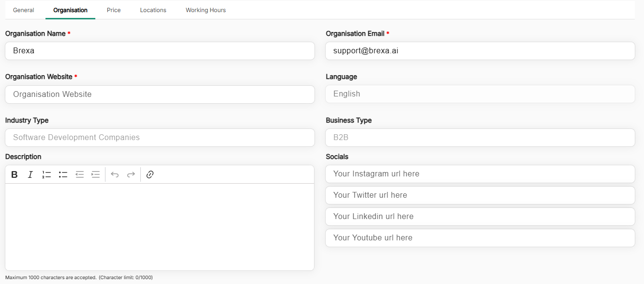Open the Business Type dropdown
644x284 pixels.
pos(479,138)
